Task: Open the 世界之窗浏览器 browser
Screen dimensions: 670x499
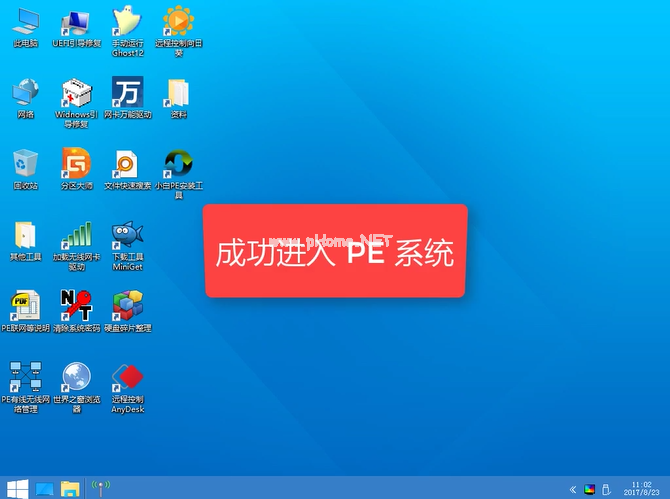Action: coord(76,388)
